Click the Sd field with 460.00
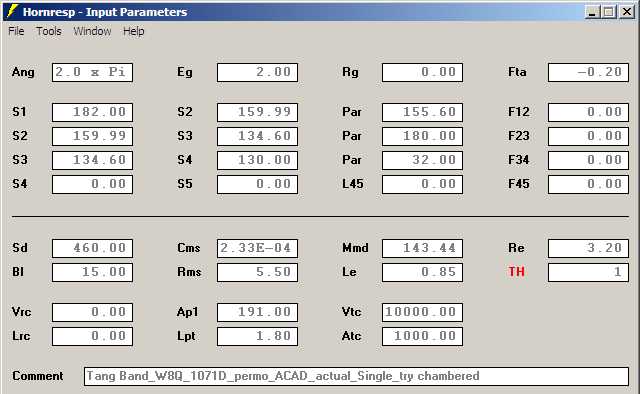The height and width of the screenshot is (394, 640). pyautogui.click(x=92, y=248)
